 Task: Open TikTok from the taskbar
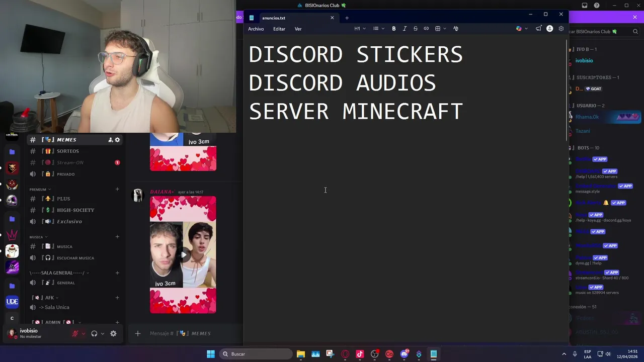(360, 354)
